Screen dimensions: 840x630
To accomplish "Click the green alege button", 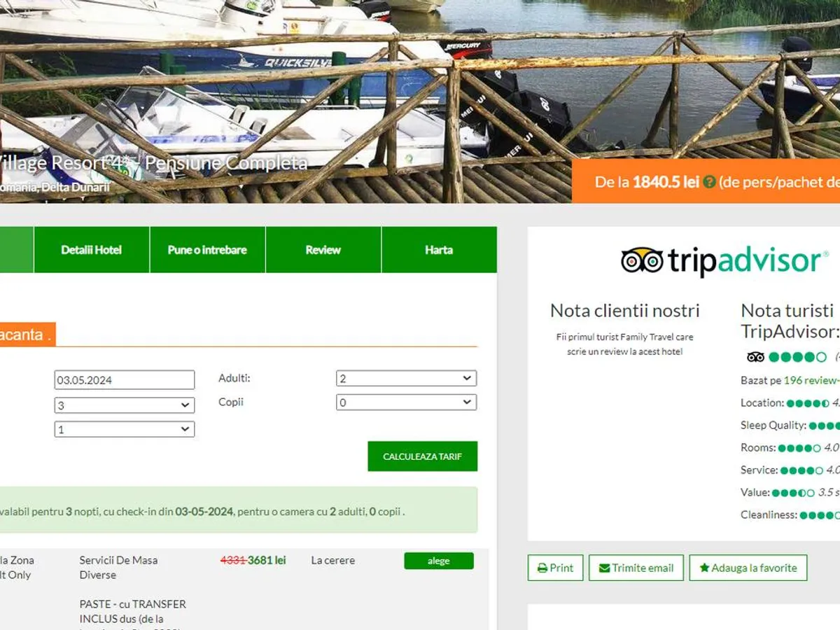I will tap(439, 561).
